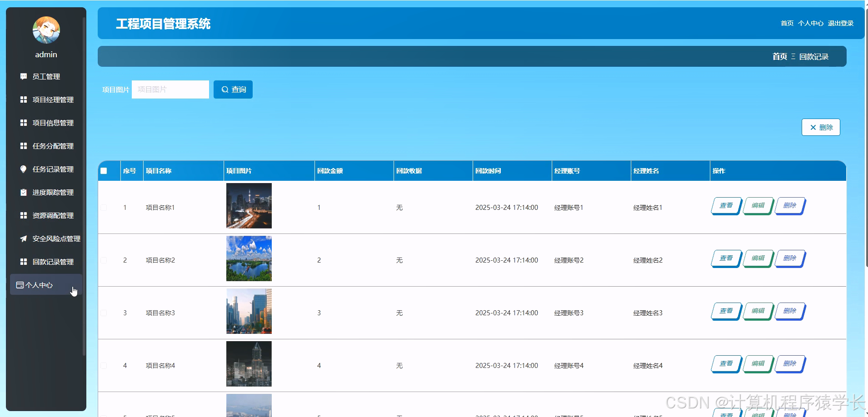This screenshot has width=868, height=417.
Task: Click 删除 for 项目名称2
Action: 790,258
